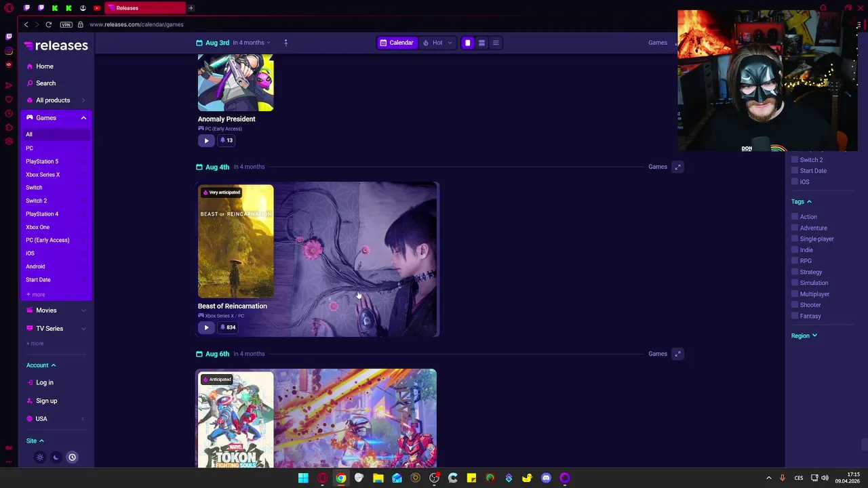Reload the page in browser
This screenshot has height=488, width=868.
49,24
